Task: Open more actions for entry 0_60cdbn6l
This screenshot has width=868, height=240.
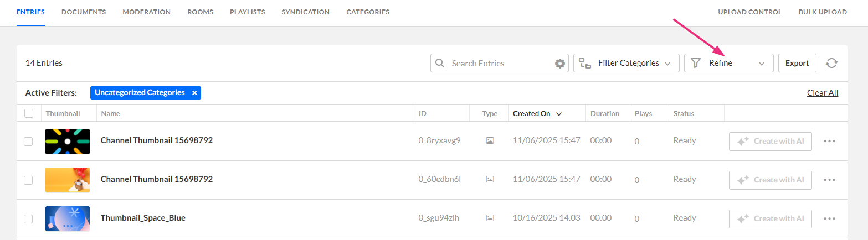Action: (x=829, y=180)
